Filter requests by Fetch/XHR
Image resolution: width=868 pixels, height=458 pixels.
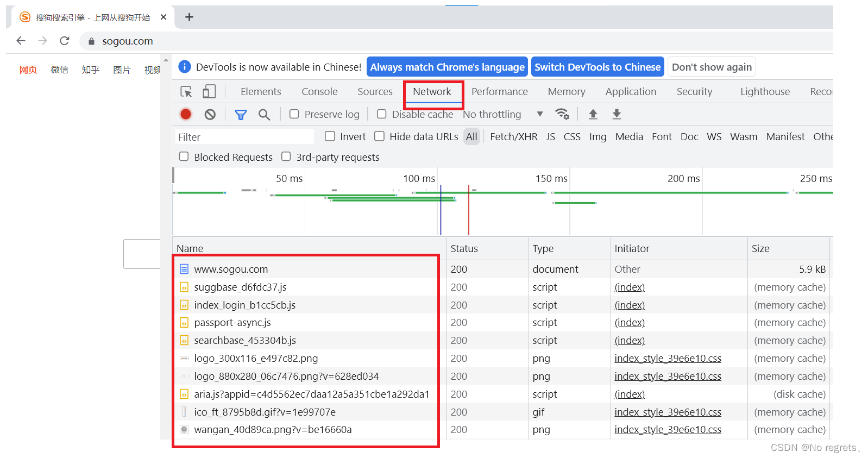click(513, 137)
